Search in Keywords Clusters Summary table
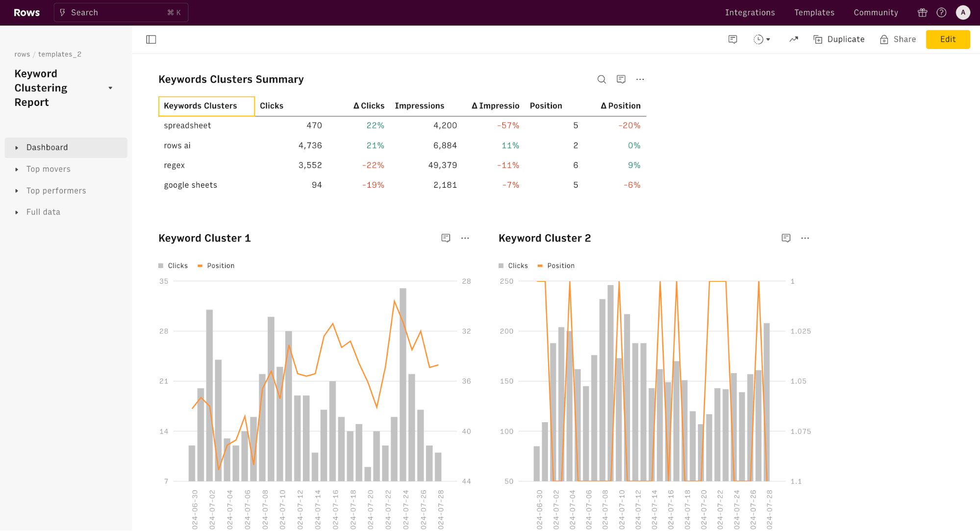 (x=602, y=79)
